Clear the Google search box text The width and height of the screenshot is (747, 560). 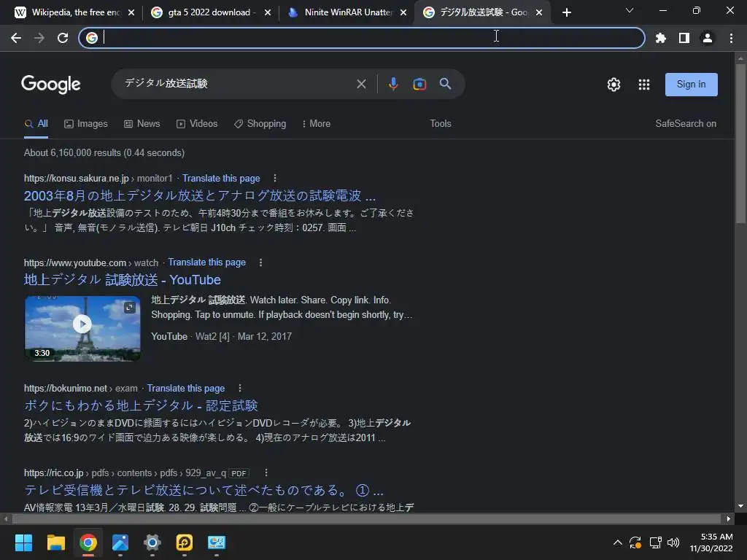tap(361, 85)
